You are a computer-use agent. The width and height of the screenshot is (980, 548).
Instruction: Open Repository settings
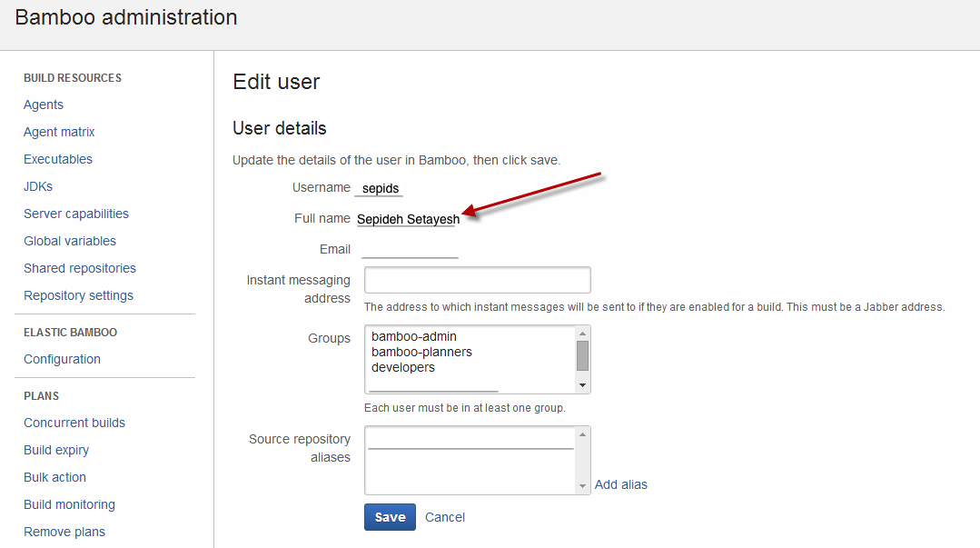click(78, 295)
